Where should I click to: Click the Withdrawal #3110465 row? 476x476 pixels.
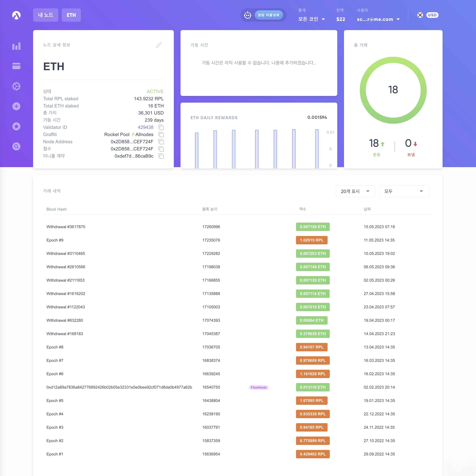pos(238,254)
